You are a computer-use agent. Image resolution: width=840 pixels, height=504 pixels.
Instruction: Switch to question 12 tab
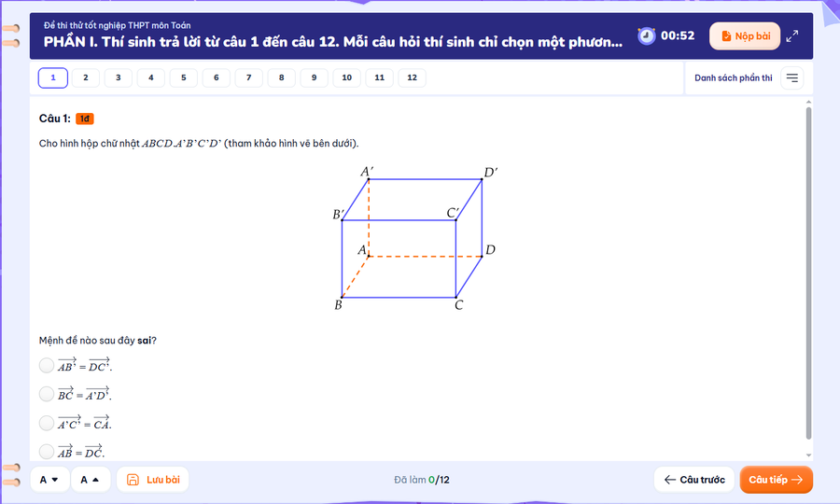[x=412, y=77]
